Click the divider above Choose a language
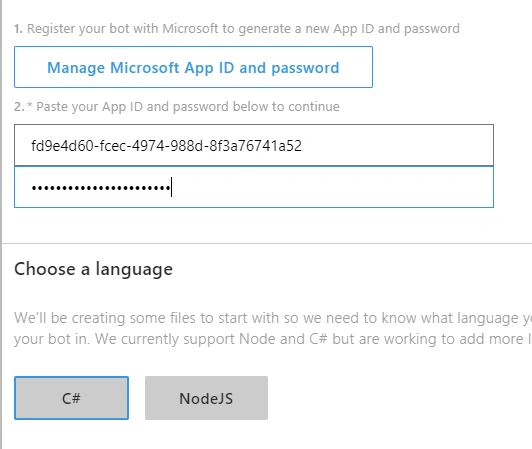 point(267,243)
